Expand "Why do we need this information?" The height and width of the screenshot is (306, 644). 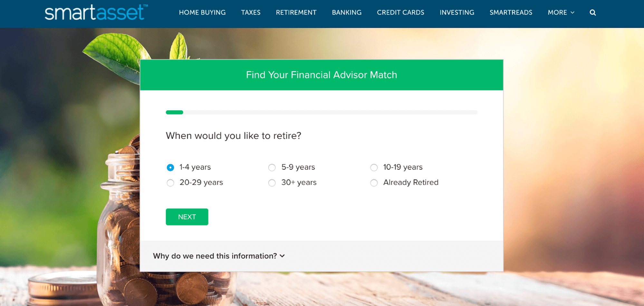[x=219, y=256]
